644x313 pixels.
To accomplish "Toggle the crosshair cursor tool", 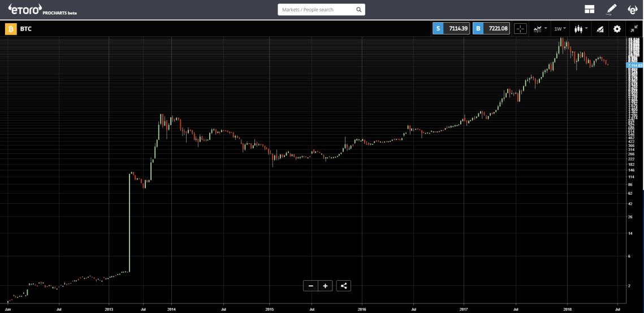I will click(x=520, y=29).
